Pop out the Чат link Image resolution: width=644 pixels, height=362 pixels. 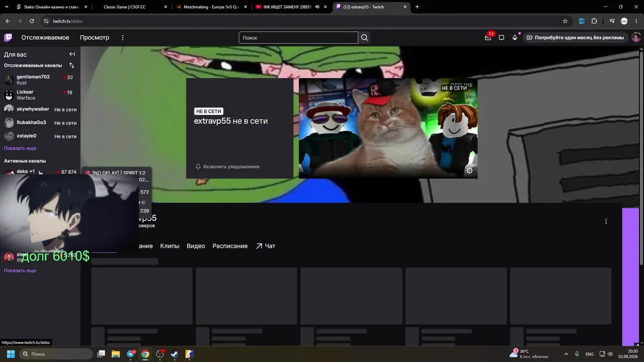(x=266, y=246)
